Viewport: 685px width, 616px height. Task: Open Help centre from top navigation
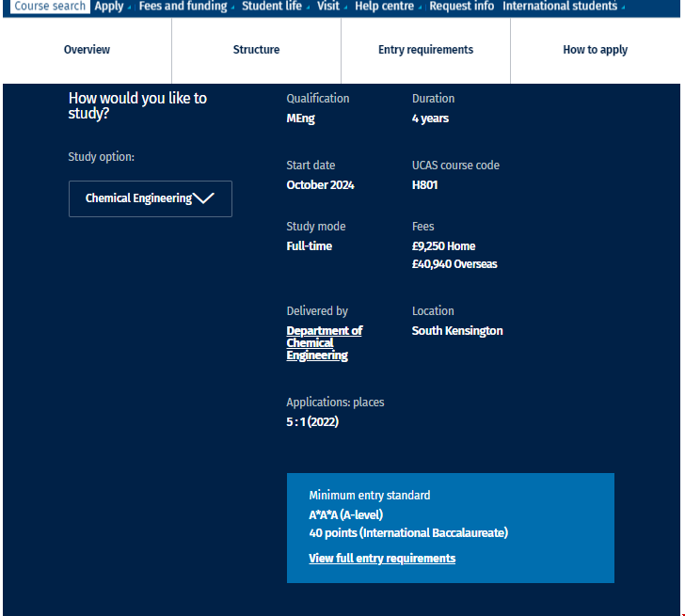point(384,7)
